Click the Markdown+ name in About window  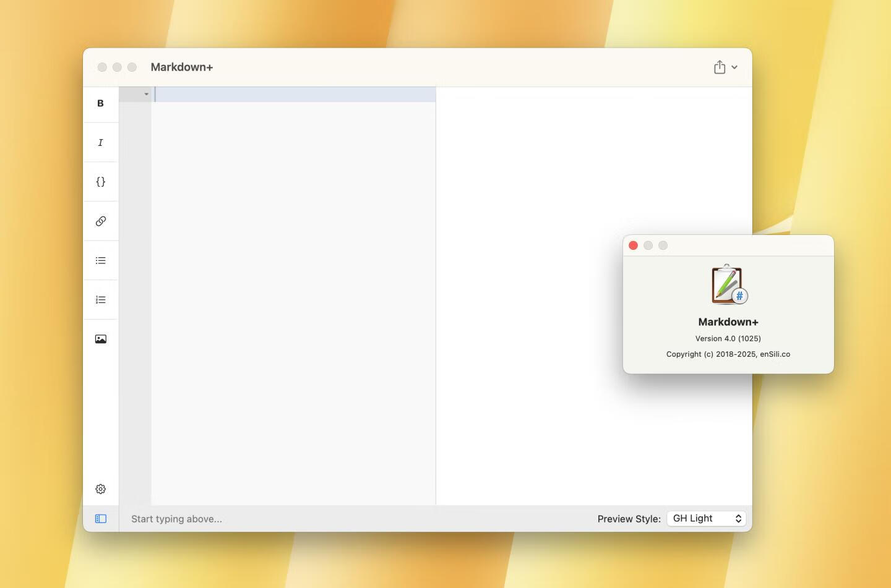pos(728,322)
